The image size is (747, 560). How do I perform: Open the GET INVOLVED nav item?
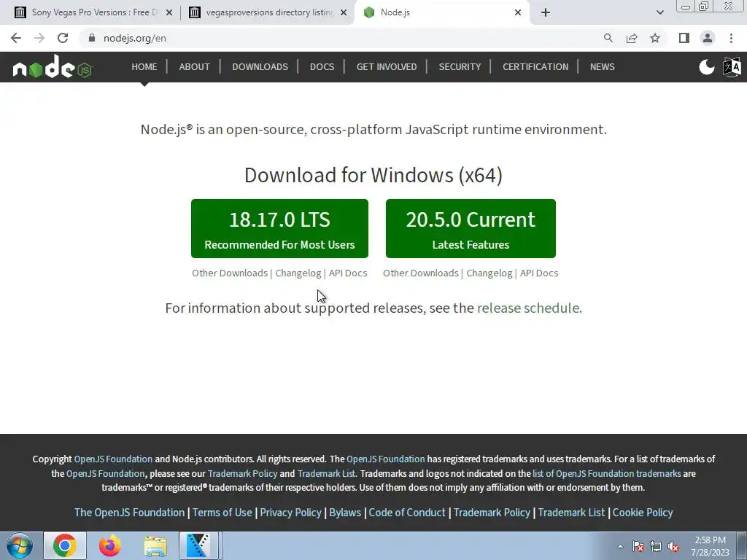click(x=387, y=66)
